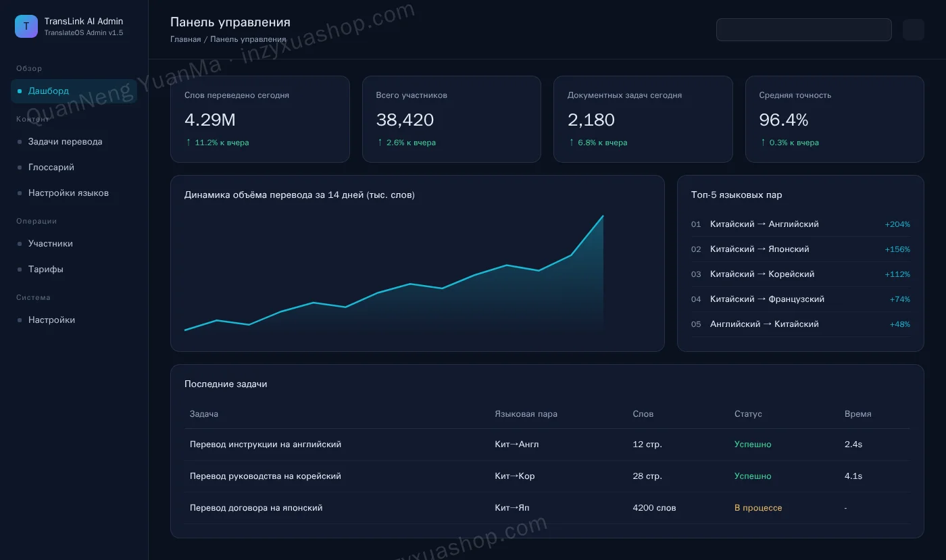Focus the empty search field in header
This screenshot has height=560, width=946.
804,30
